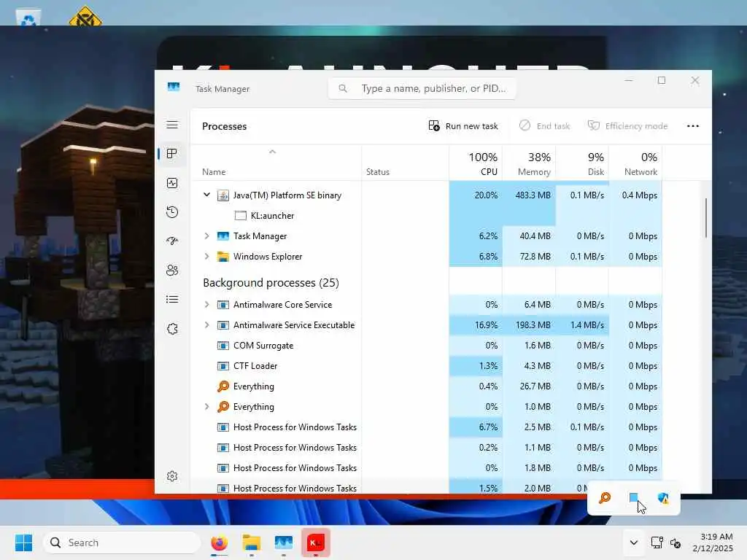This screenshot has width=747, height=560.
Task: Click the Windows Security icon in tray overflow
Action: (663, 498)
